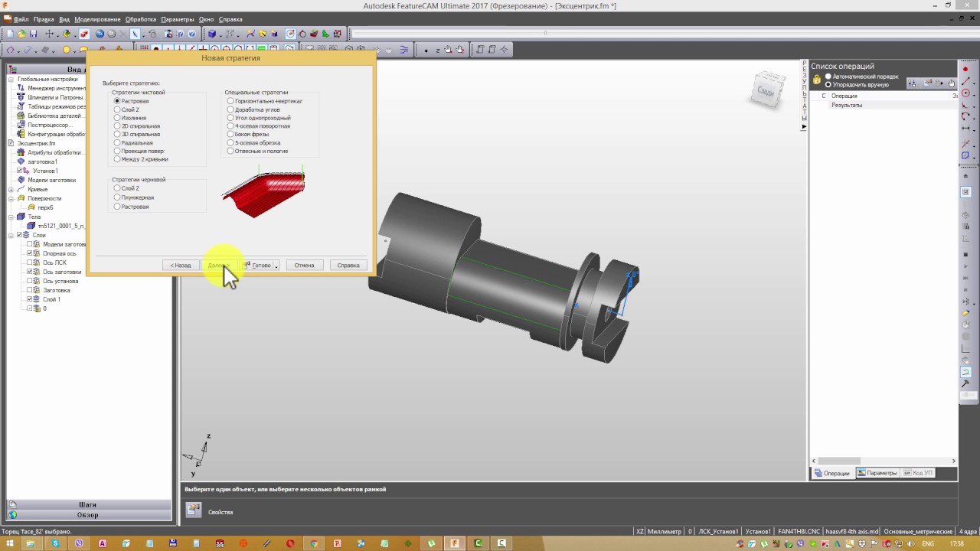Select Радиальная strategy radio button
Viewport: 980px width, 551px height.
coord(117,143)
